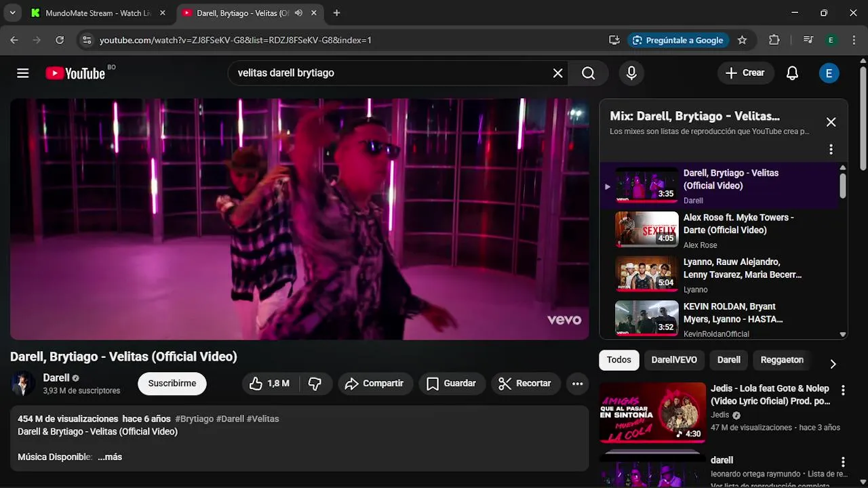Play KEVIN ROLDAN HASTA mix video
868x488 pixels.
tap(720, 319)
